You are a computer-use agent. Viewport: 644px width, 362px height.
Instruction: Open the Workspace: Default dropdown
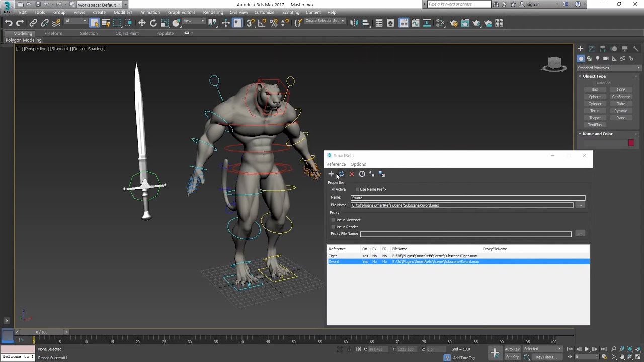(99, 5)
